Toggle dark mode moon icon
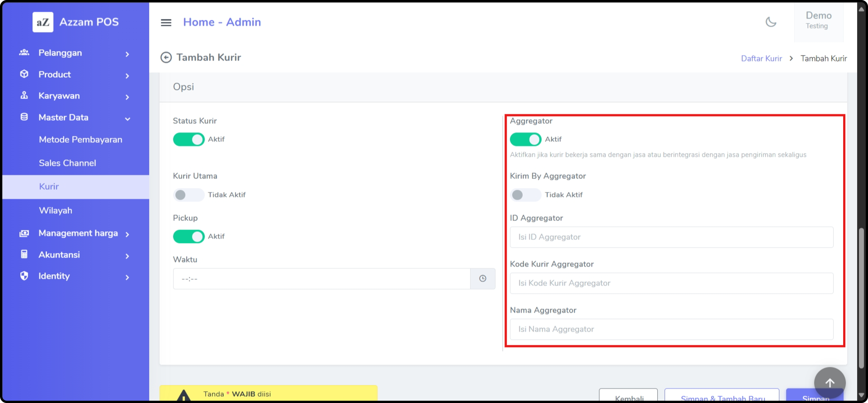The width and height of the screenshot is (868, 403). pyautogui.click(x=771, y=22)
